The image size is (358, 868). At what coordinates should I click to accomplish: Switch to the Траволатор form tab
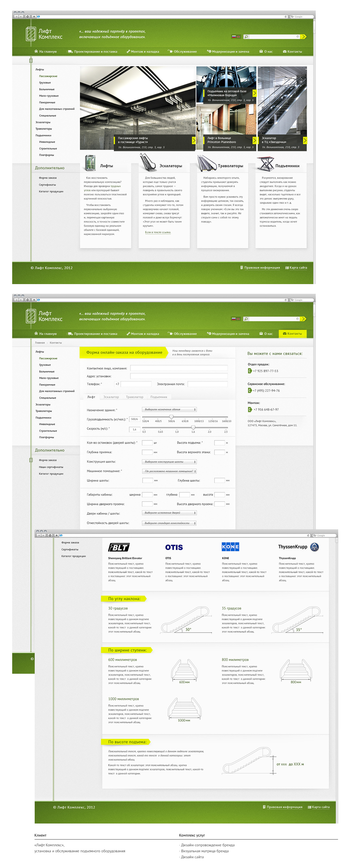coord(135,397)
